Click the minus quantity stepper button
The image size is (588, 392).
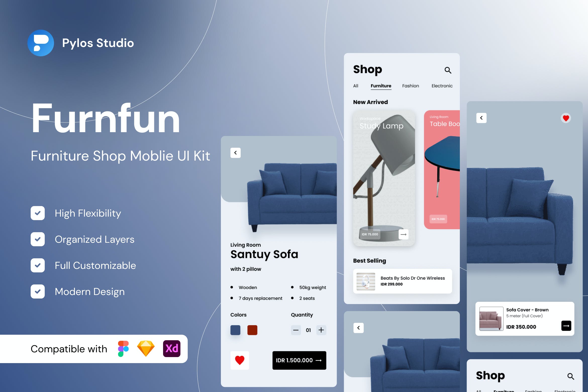click(x=296, y=330)
